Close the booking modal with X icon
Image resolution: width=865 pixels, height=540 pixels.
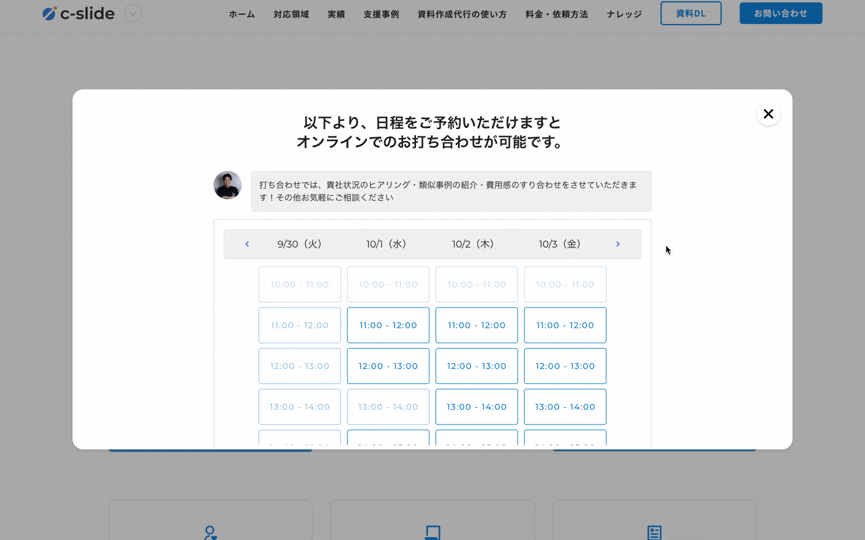pyautogui.click(x=768, y=114)
